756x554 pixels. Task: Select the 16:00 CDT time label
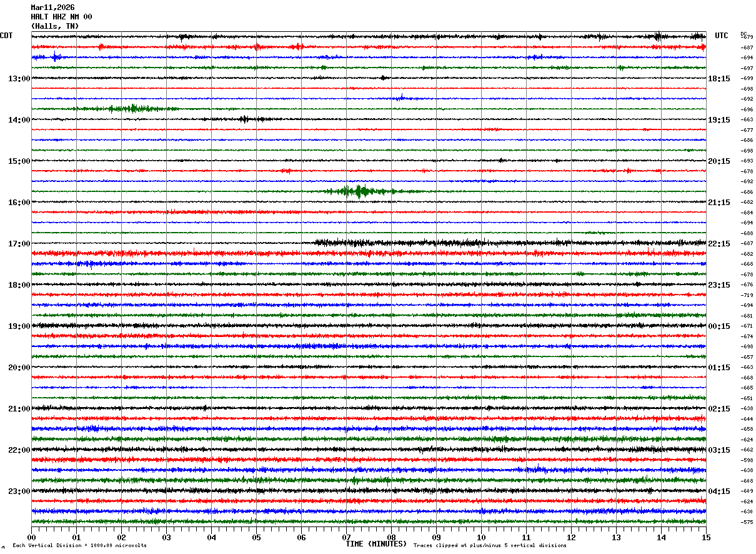(x=19, y=202)
